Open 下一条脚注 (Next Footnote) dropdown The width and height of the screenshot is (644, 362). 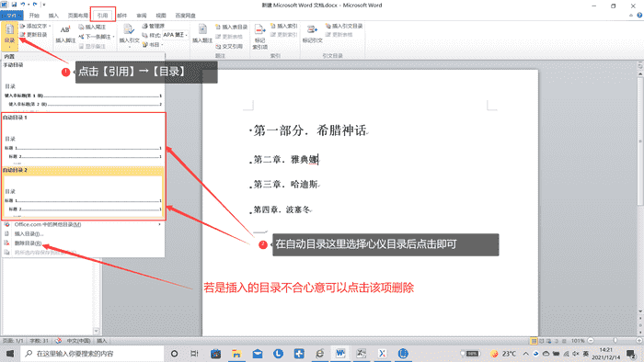pyautogui.click(x=97, y=37)
